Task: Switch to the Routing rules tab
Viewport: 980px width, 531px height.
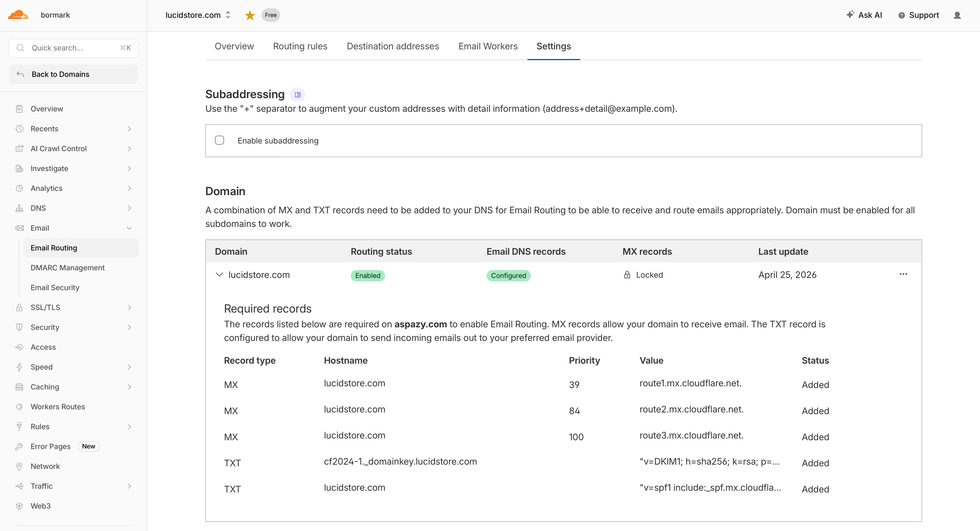Action: tap(300, 46)
